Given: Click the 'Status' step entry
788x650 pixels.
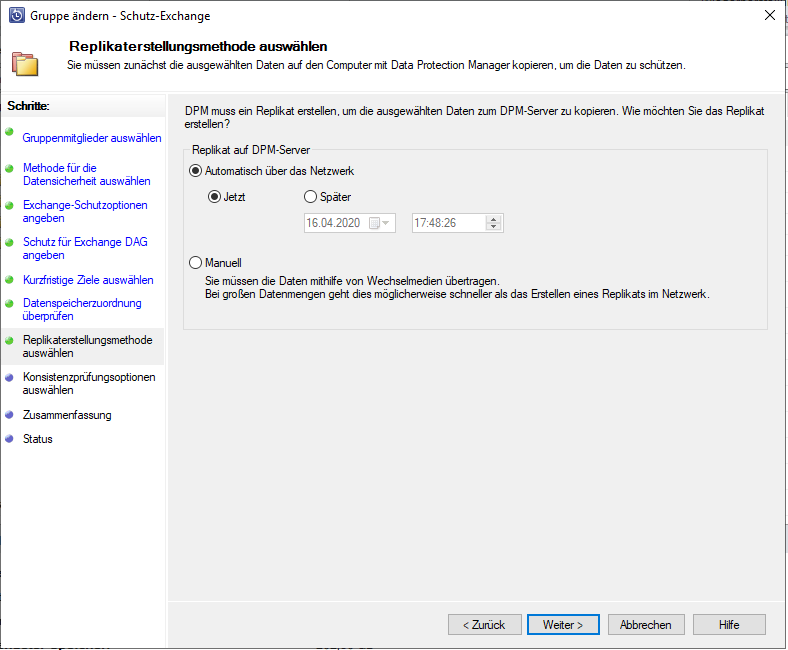Looking at the screenshot, I should coord(38,439).
